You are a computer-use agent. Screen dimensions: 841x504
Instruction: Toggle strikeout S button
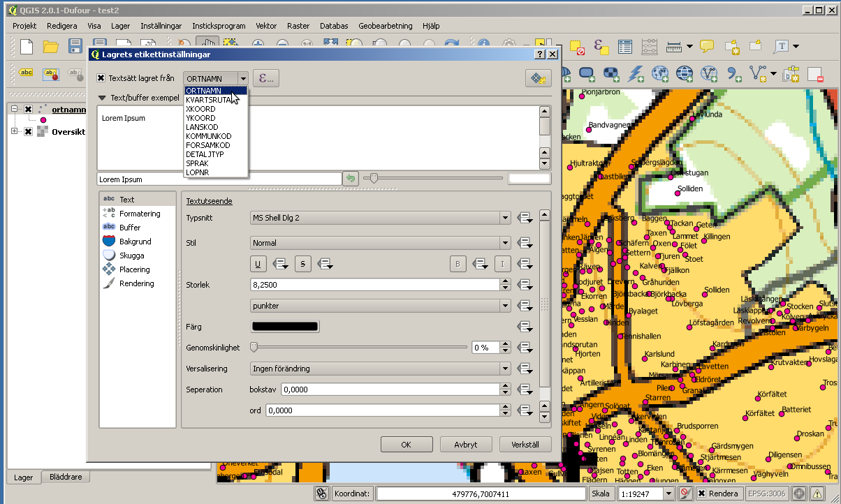(302, 264)
